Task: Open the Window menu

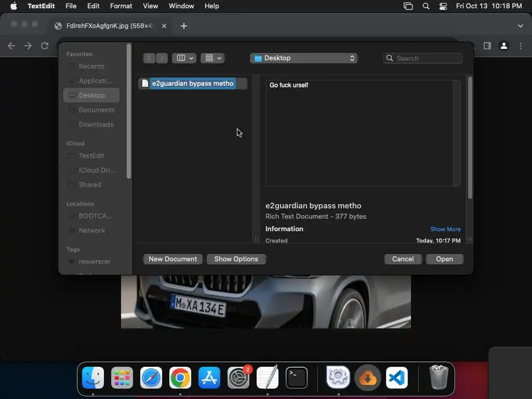Action: coord(181,6)
